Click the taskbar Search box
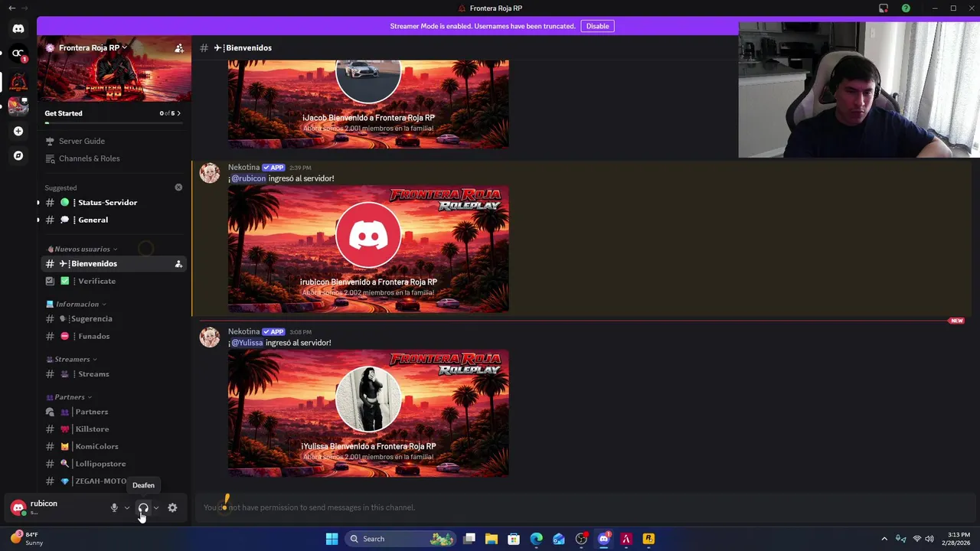 tap(401, 539)
